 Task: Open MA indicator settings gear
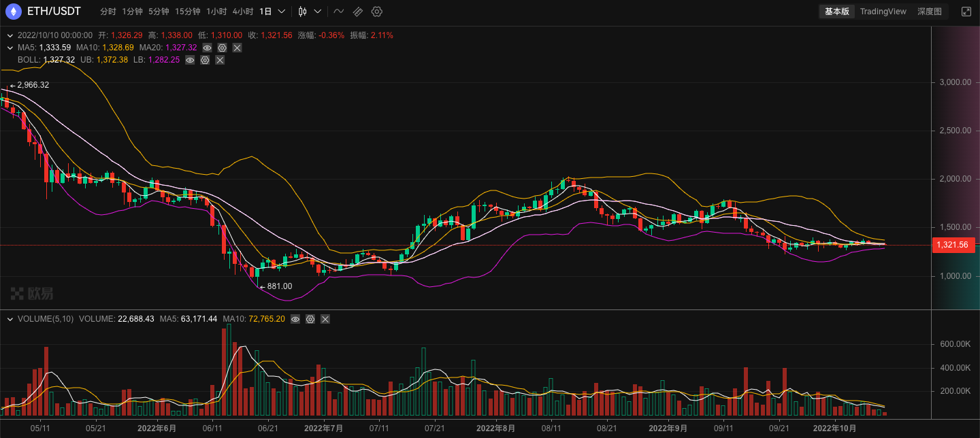coord(222,48)
